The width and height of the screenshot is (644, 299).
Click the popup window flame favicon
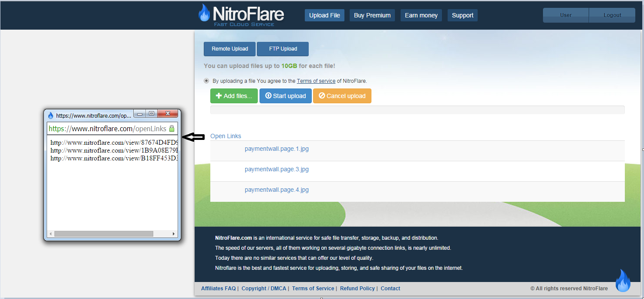51,116
